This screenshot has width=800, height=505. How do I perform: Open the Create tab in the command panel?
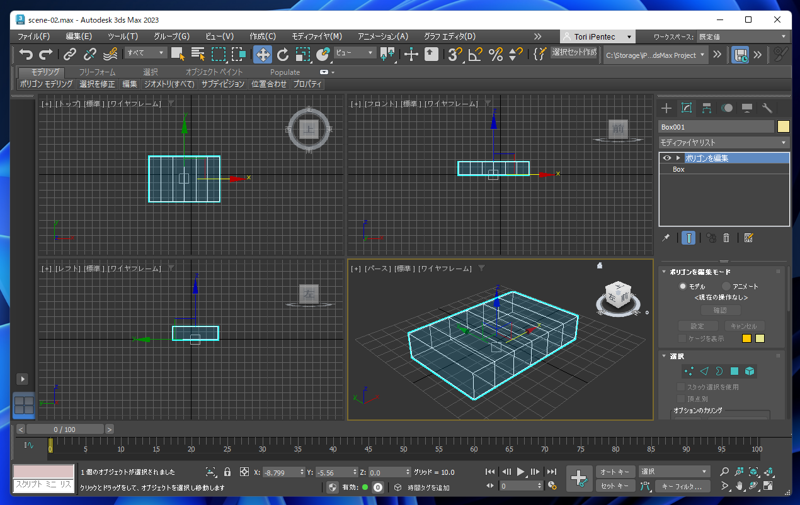click(x=666, y=108)
